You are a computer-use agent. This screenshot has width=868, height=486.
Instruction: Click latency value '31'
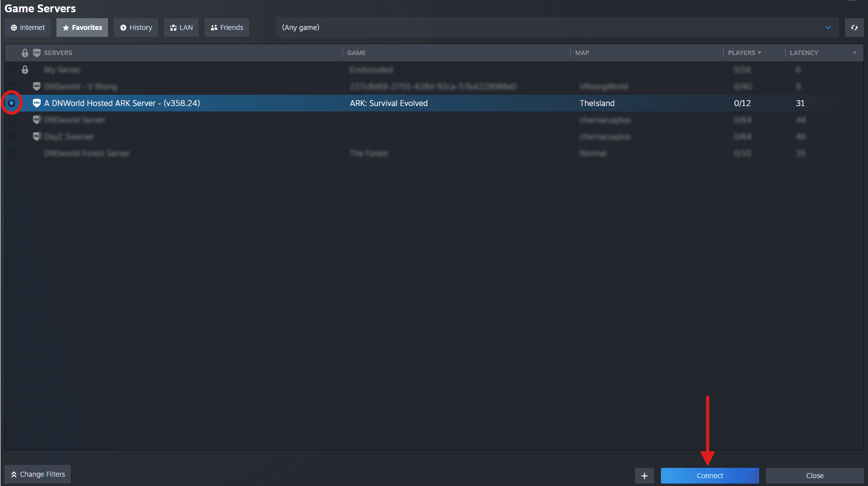tap(800, 103)
